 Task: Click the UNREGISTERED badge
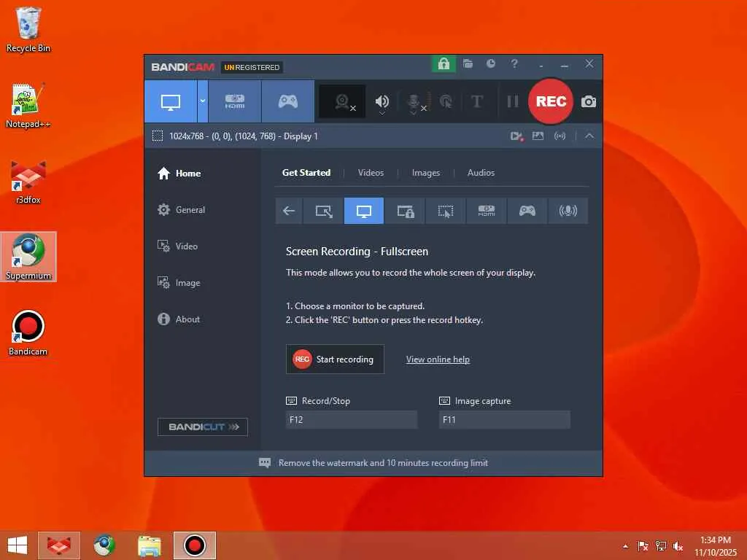(x=252, y=68)
